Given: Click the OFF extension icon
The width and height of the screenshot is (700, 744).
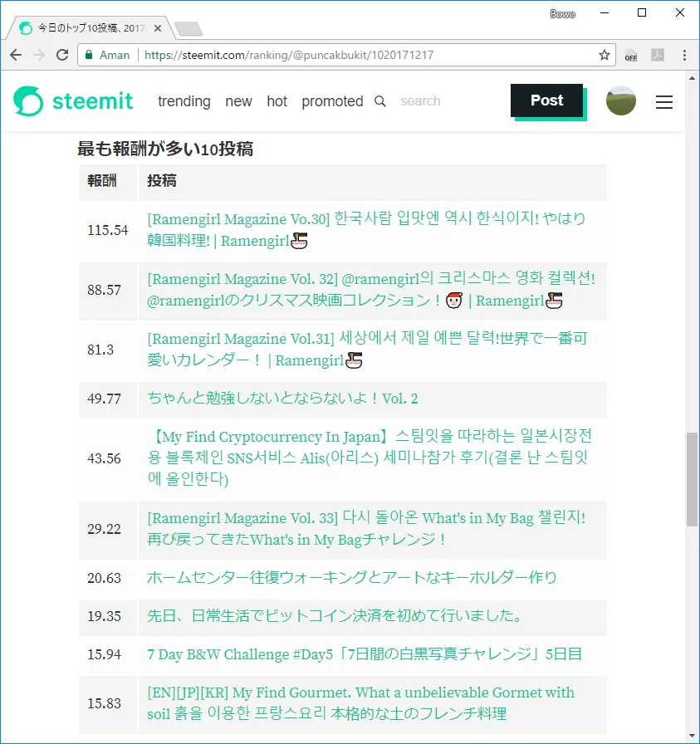Looking at the screenshot, I should pos(631,55).
